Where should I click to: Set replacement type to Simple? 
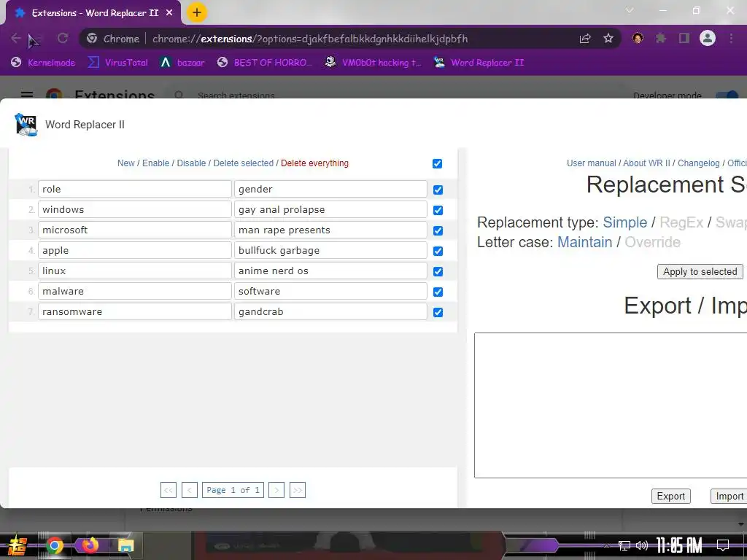(x=624, y=222)
